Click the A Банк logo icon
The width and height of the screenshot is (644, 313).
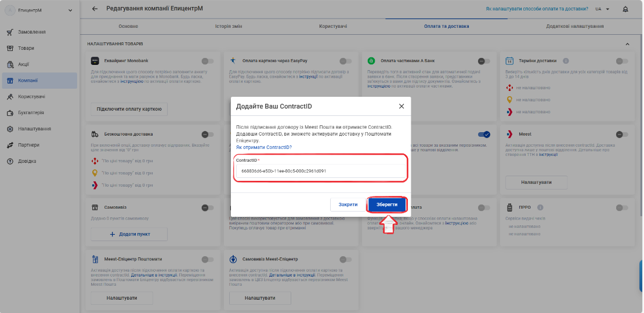point(371,61)
